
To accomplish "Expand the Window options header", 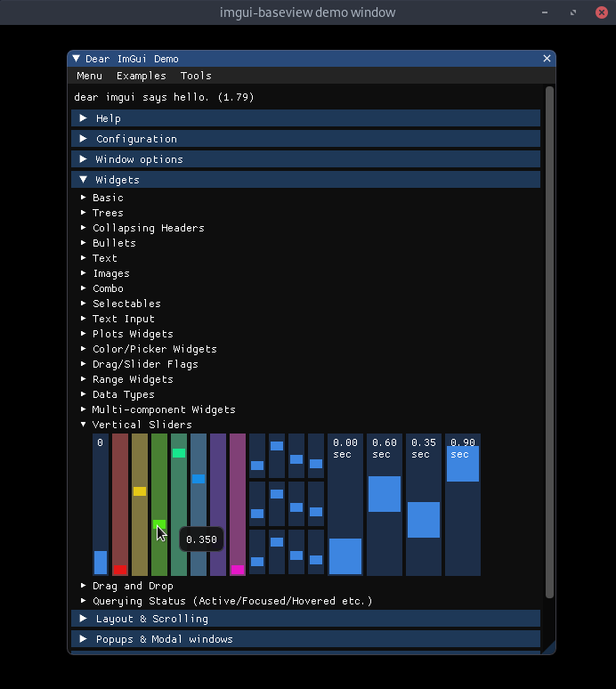I will pos(306,159).
